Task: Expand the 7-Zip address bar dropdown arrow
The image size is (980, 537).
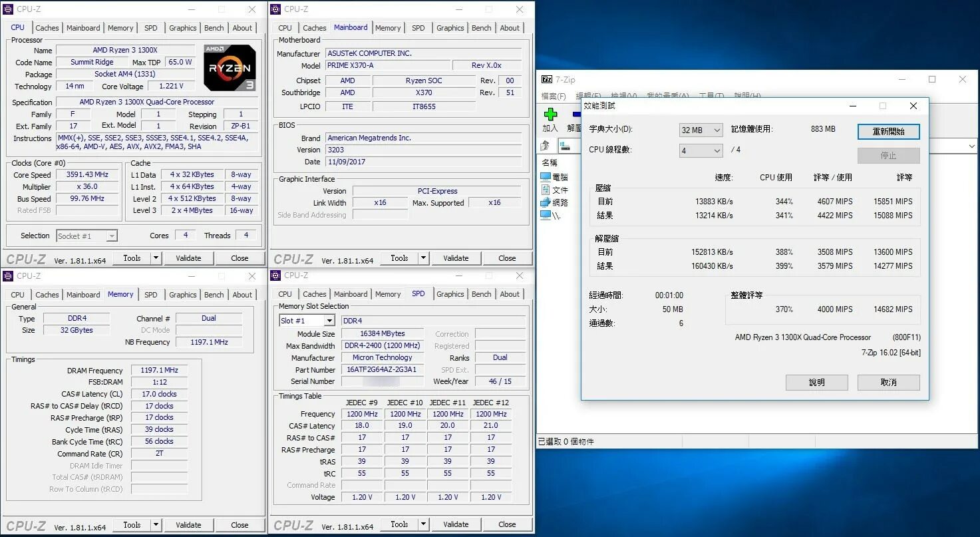Action: 971,146
